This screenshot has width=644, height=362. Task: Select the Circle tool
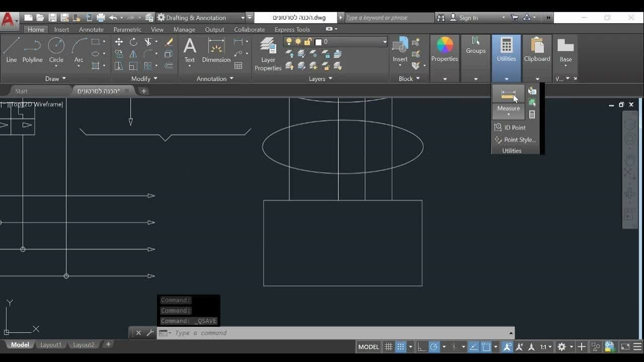pos(56,50)
